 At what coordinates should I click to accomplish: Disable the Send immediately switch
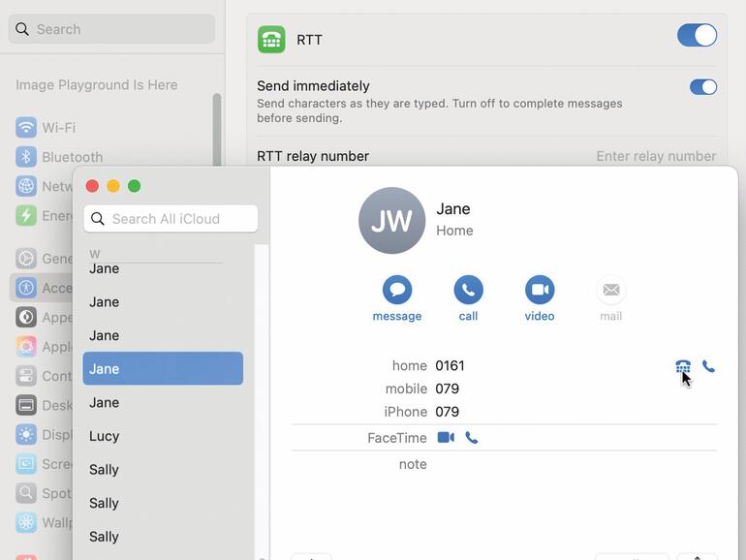tap(703, 87)
